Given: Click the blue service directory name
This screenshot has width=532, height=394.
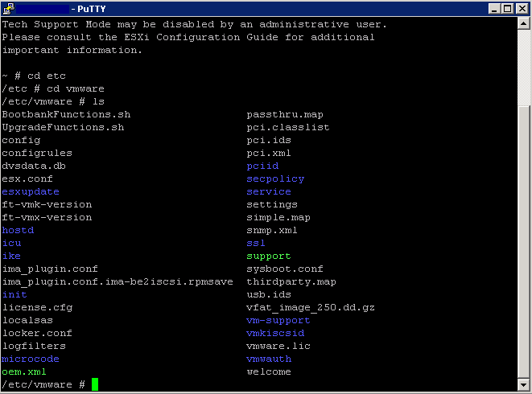Looking at the screenshot, I should tap(269, 191).
